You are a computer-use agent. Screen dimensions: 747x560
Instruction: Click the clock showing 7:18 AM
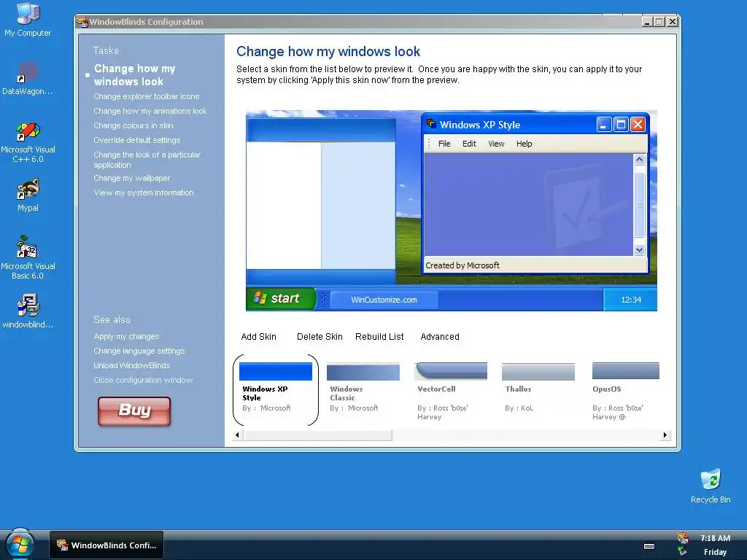pyautogui.click(x=715, y=538)
